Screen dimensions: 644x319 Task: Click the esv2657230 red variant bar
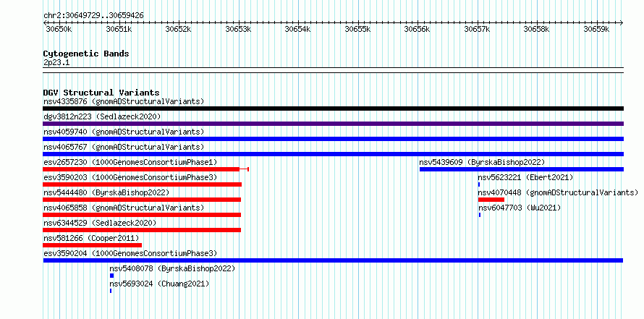pyautogui.click(x=145, y=169)
